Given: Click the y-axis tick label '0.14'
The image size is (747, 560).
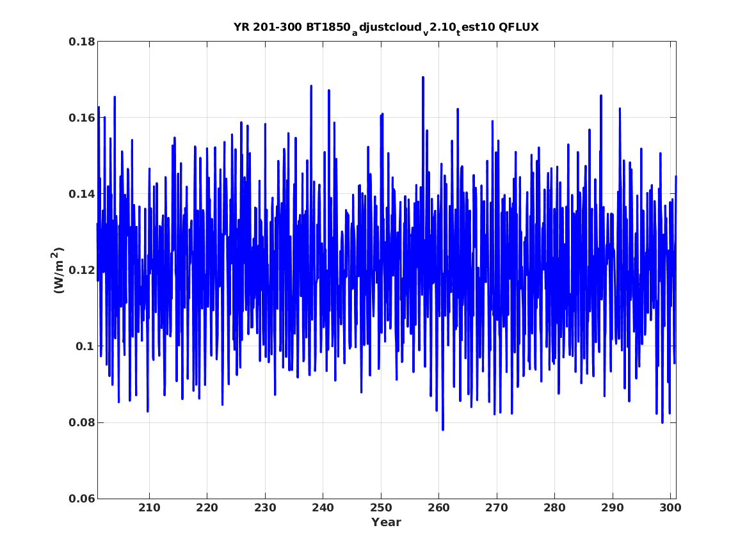Looking at the screenshot, I should click(81, 194).
